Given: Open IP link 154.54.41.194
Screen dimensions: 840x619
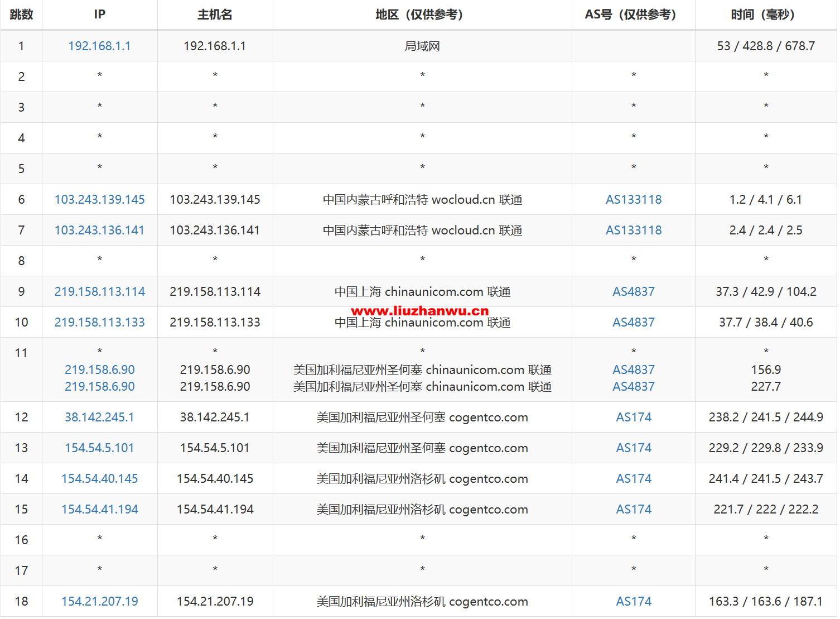Looking at the screenshot, I should pos(99,509).
